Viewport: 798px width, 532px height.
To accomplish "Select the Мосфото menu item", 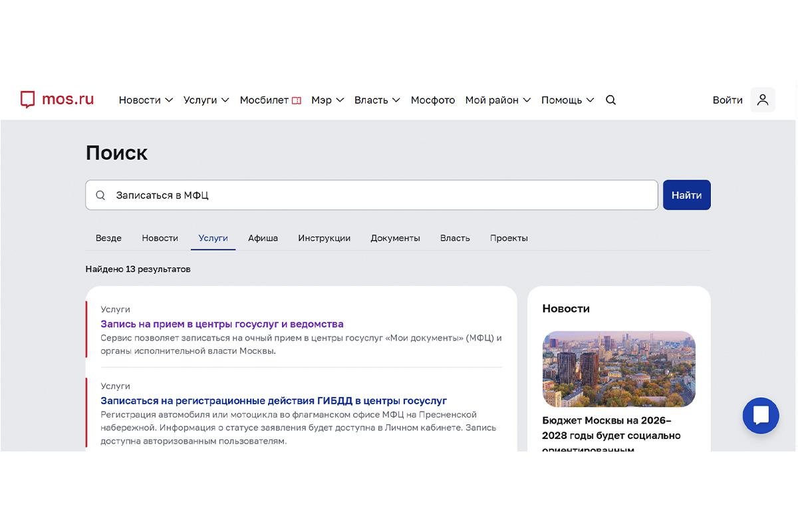I will tap(432, 100).
